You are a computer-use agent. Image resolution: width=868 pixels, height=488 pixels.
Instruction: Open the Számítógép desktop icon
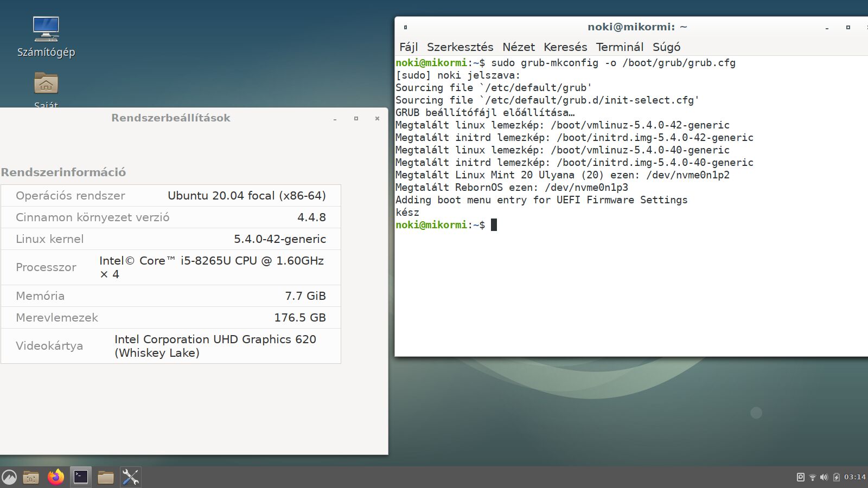pos(46,36)
